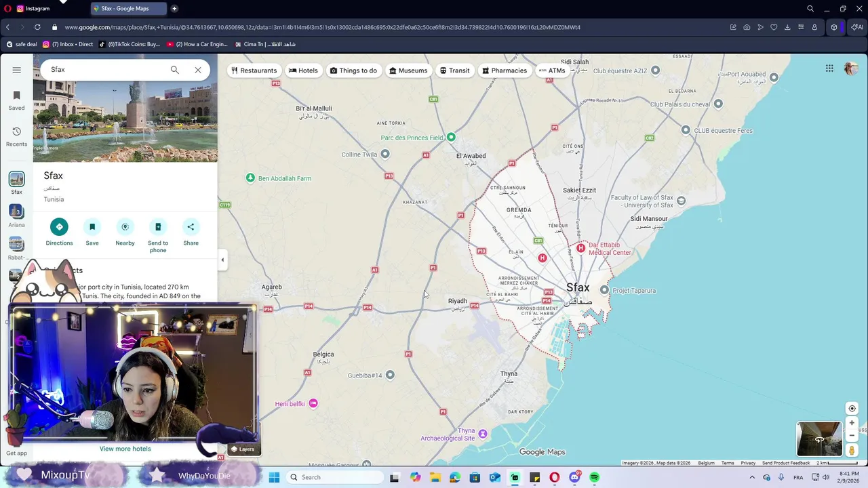Open the Google Maps hamburger menu
Image resolution: width=868 pixels, height=488 pixels.
pyautogui.click(x=17, y=70)
